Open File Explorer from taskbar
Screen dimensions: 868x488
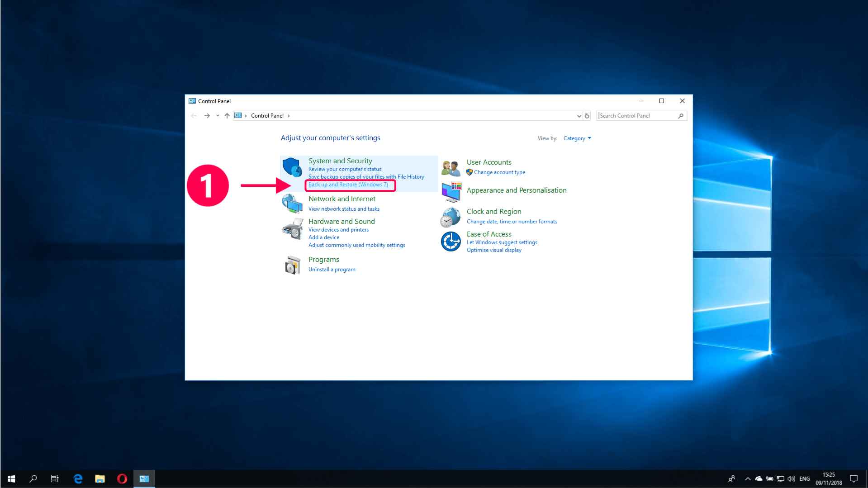(x=100, y=479)
